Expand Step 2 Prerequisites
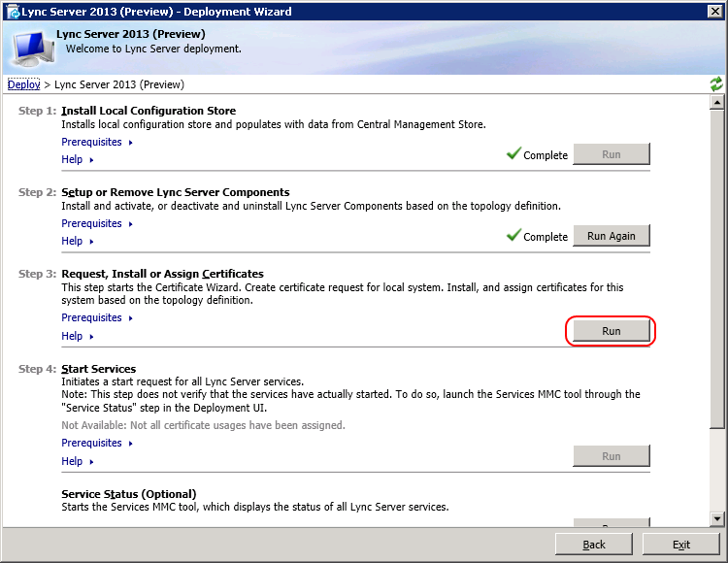Image resolution: width=728 pixels, height=563 pixels. pyautogui.click(x=97, y=223)
